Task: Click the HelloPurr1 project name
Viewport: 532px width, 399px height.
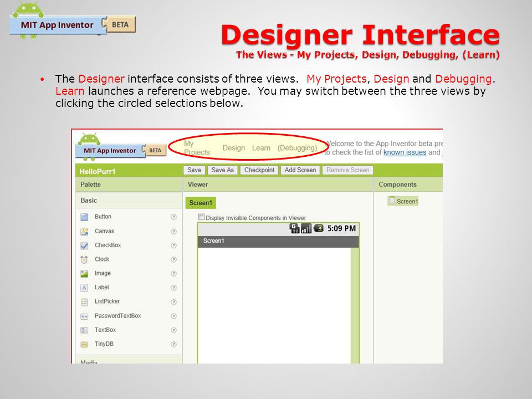Action: [x=98, y=171]
